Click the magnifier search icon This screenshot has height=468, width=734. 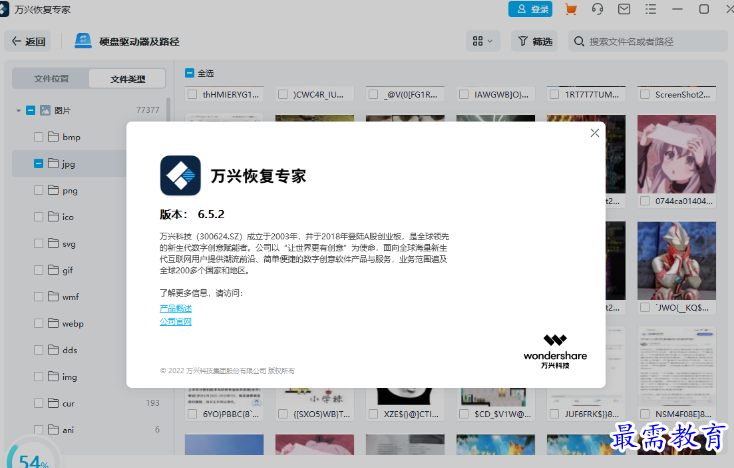point(579,41)
